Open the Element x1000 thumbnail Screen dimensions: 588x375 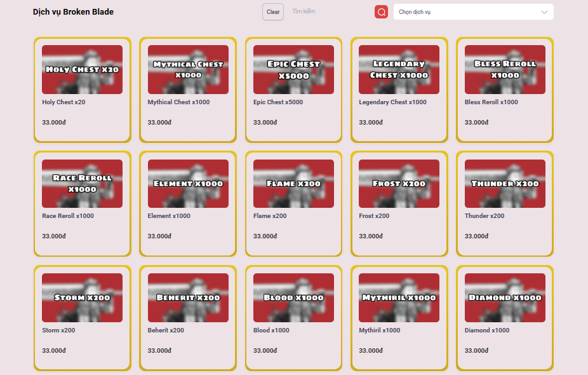(x=188, y=184)
